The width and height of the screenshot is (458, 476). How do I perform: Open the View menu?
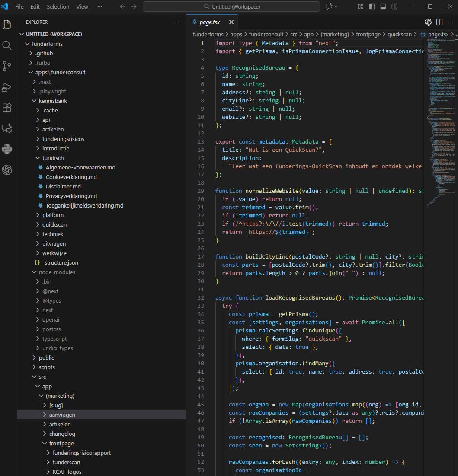(x=82, y=6)
